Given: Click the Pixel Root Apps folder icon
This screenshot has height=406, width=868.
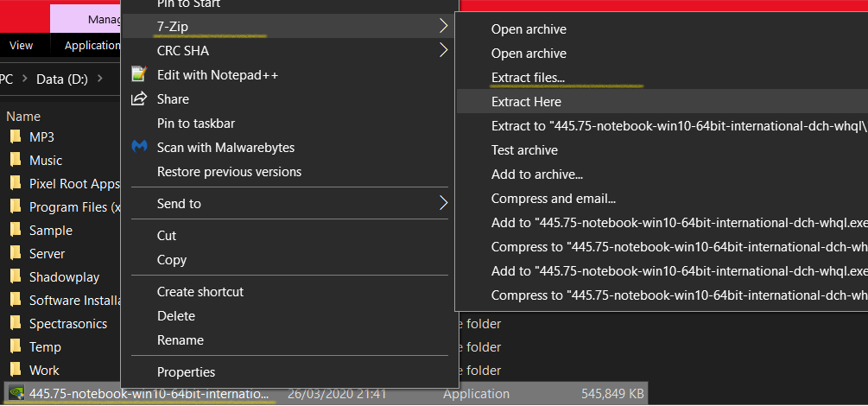Looking at the screenshot, I should (x=16, y=183).
